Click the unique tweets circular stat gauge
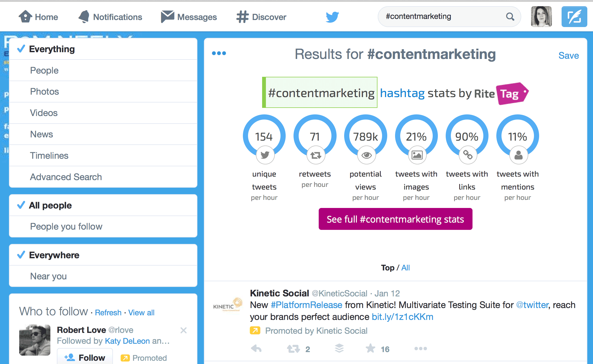This screenshot has height=364, width=593. [264, 136]
